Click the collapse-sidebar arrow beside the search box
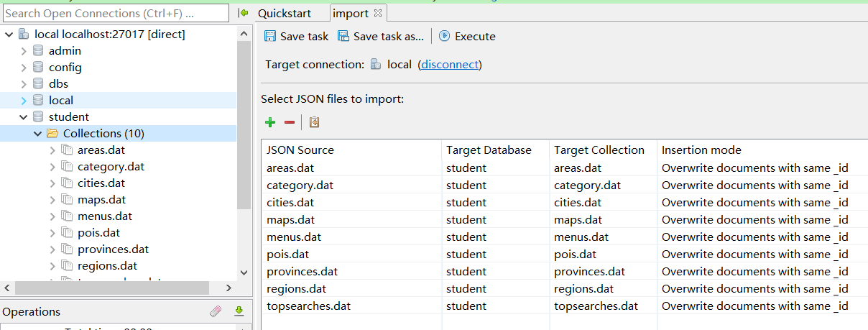 pos(244,13)
